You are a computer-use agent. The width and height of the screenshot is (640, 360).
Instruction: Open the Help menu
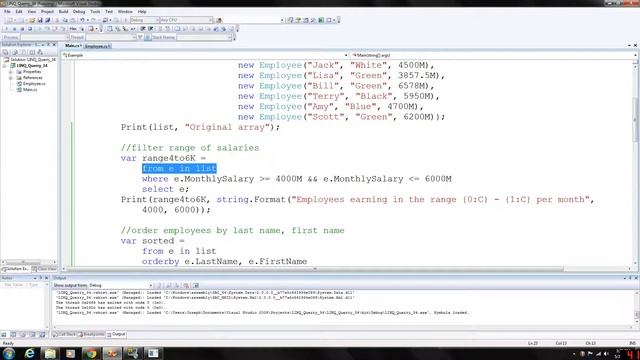point(142,11)
